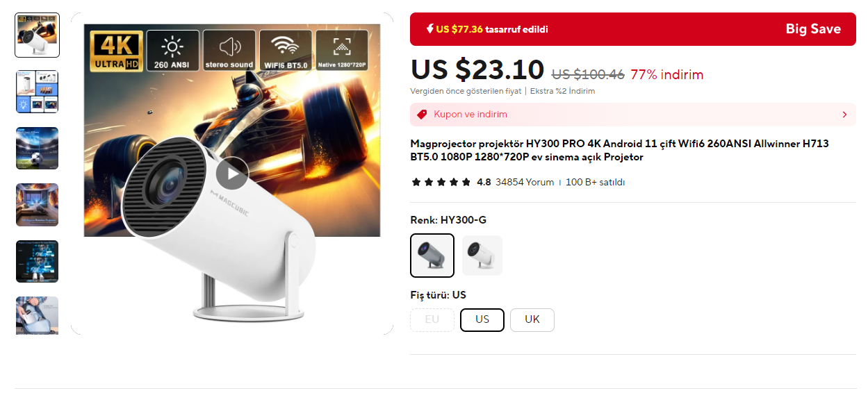This screenshot has height=418, width=868.
Task: Click the 4K Ultra HD badge icon
Action: pyautogui.click(x=116, y=51)
